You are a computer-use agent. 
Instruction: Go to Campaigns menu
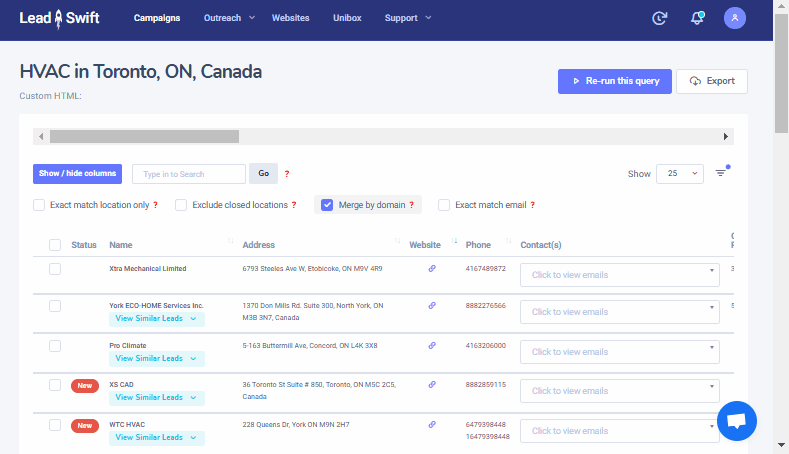pos(157,18)
